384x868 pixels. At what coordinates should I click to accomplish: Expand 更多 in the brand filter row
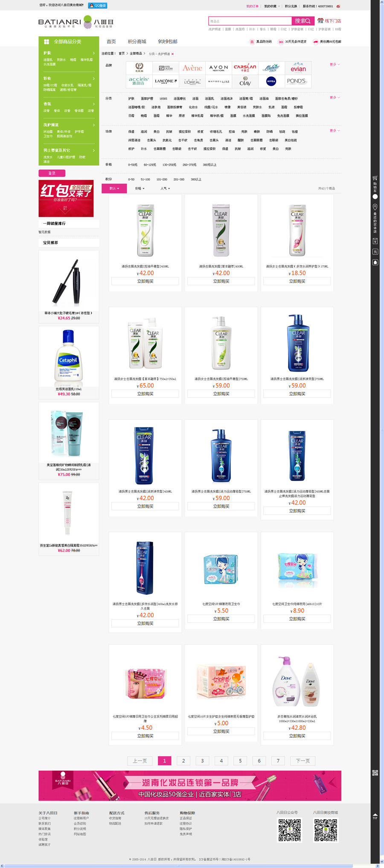pos(335,64)
